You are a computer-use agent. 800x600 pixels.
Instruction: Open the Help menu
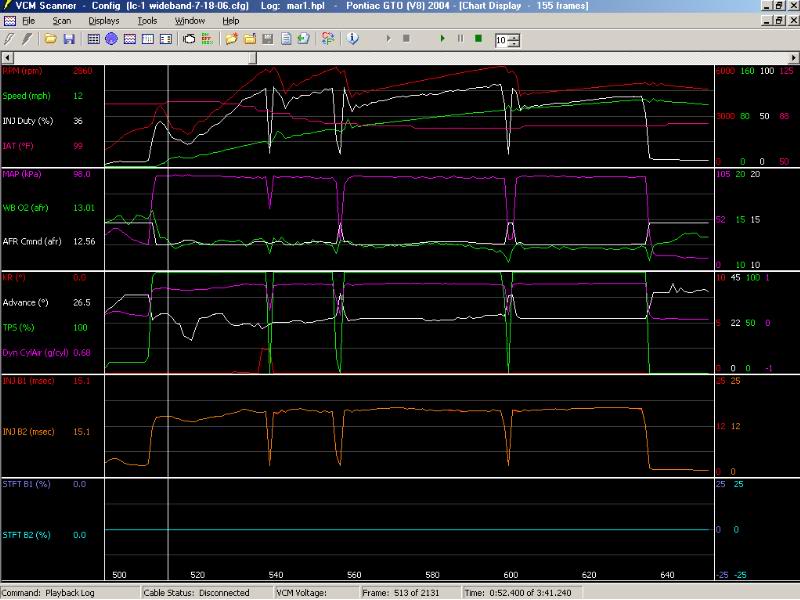coord(231,20)
